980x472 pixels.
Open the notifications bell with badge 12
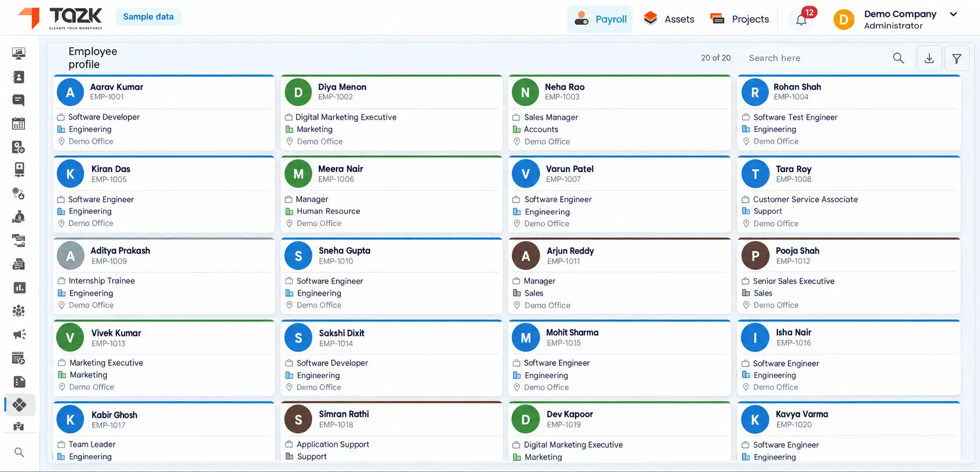click(x=801, y=20)
